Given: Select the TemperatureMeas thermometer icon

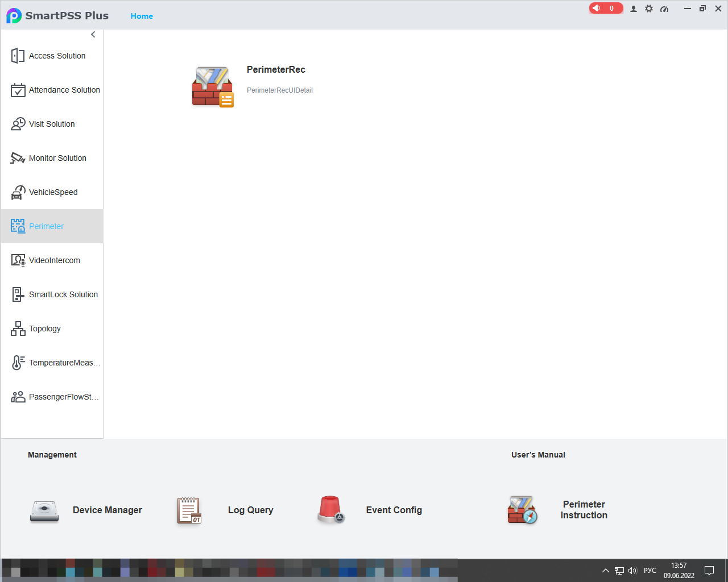Looking at the screenshot, I should pos(18,363).
